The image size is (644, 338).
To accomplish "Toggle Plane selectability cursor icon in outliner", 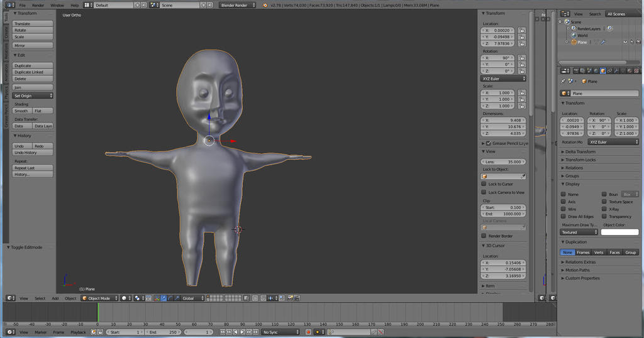I will coord(631,42).
